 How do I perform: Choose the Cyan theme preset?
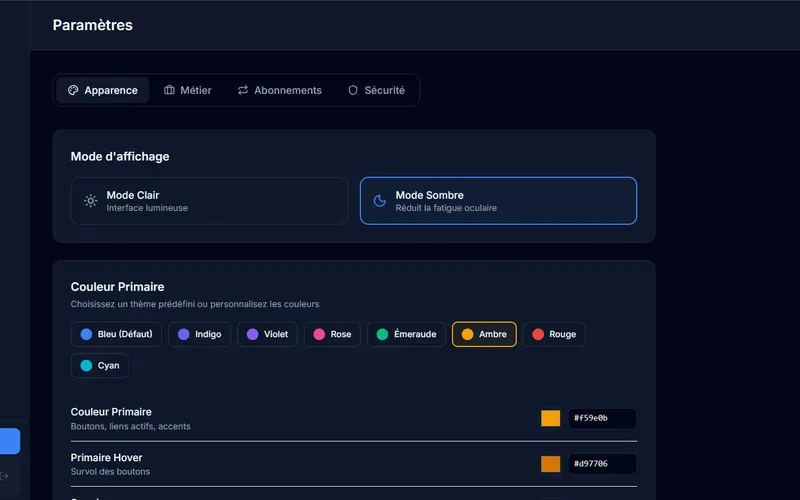point(100,366)
